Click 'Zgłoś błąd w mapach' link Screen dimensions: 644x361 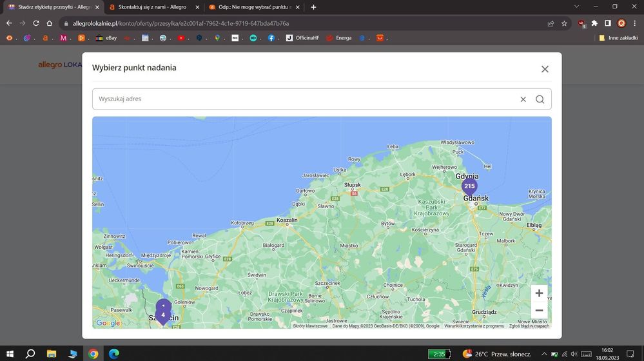pyautogui.click(x=529, y=326)
